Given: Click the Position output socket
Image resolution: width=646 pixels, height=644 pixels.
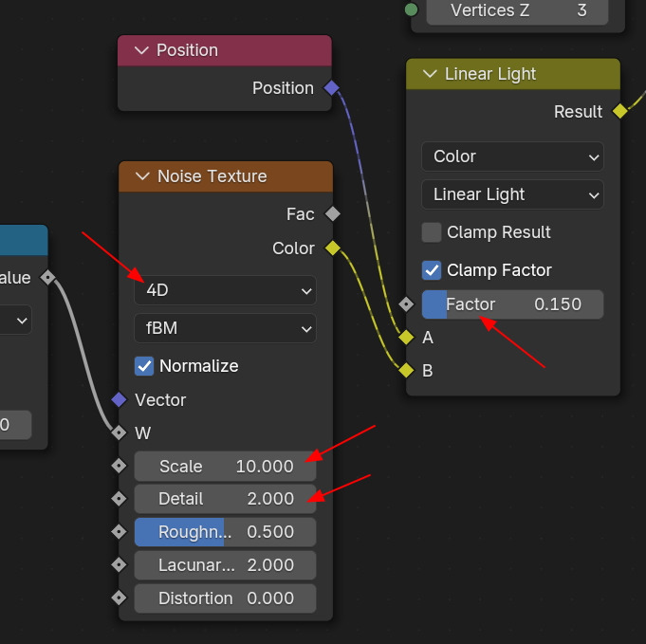Looking at the screenshot, I should point(332,88).
